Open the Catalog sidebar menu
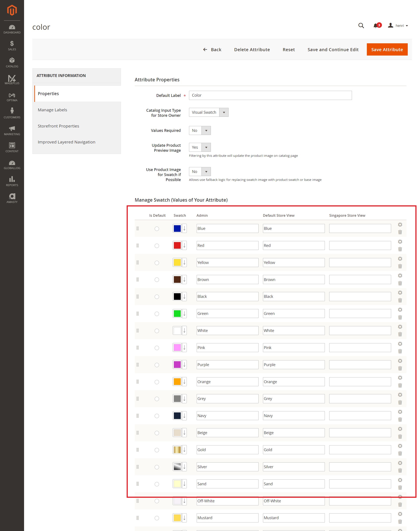This screenshot has width=420, height=531. tap(12, 63)
